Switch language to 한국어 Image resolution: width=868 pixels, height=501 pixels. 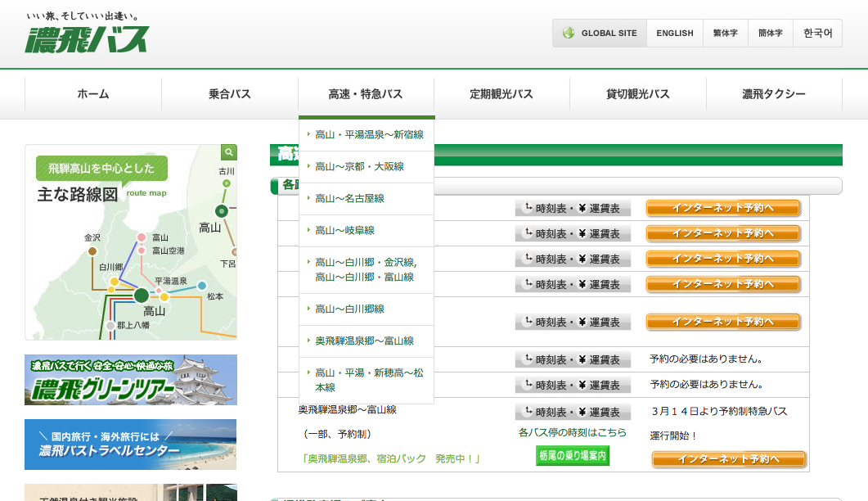[817, 34]
